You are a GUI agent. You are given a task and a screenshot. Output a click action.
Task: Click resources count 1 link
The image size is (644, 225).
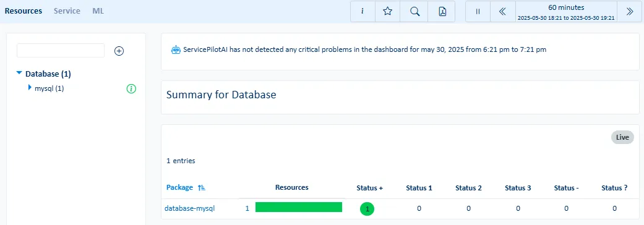(x=247, y=208)
